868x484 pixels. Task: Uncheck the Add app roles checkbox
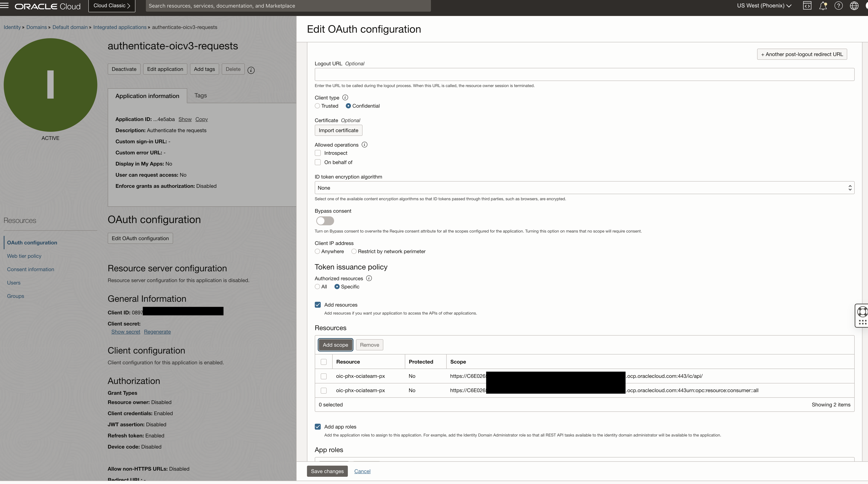click(318, 427)
